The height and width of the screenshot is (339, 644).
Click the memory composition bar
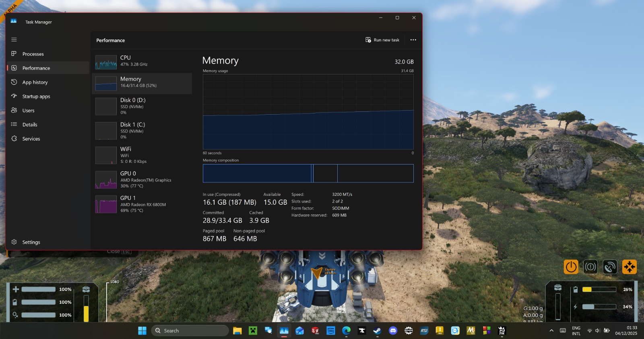pyautogui.click(x=308, y=173)
